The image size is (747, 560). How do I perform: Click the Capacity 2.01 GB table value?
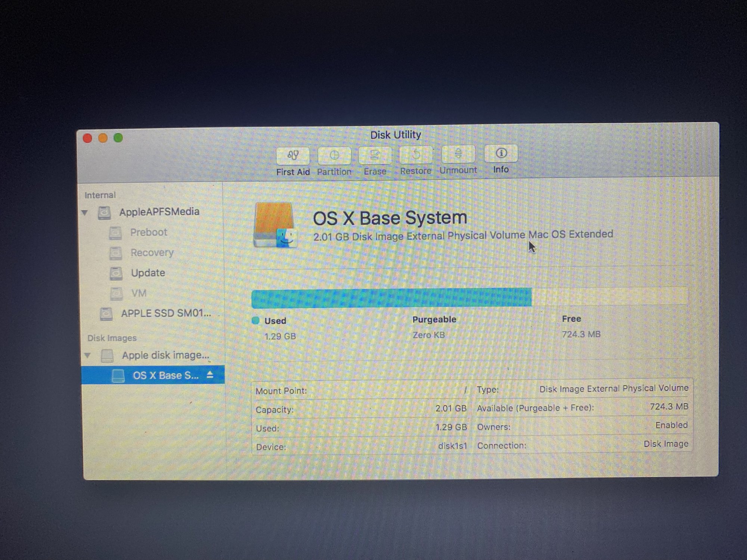click(451, 408)
